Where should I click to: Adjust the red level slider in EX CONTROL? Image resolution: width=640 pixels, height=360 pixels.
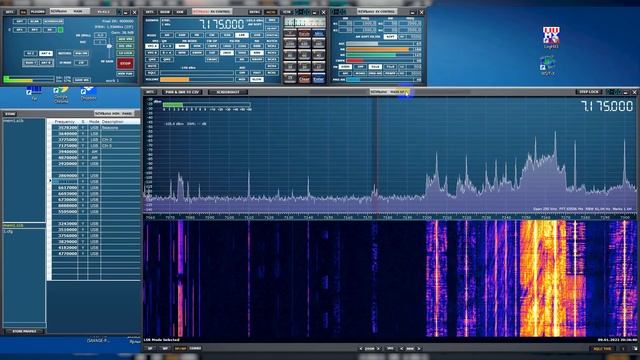[x=380, y=61]
